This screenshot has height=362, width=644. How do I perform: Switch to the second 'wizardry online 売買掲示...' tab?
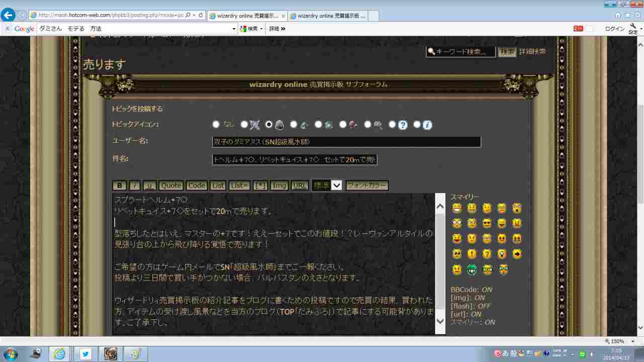click(x=247, y=16)
